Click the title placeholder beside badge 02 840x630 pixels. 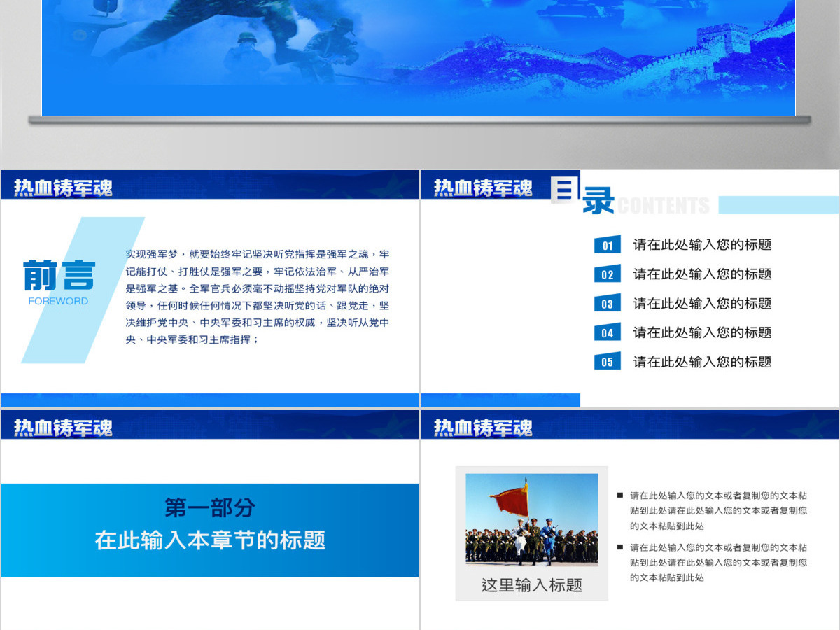[702, 274]
